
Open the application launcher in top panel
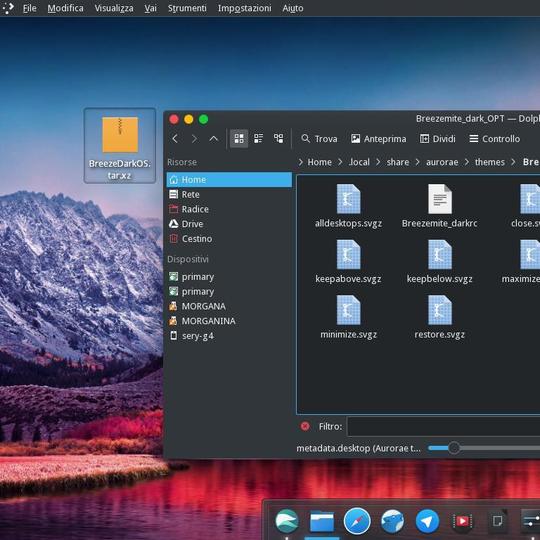click(x=8, y=8)
